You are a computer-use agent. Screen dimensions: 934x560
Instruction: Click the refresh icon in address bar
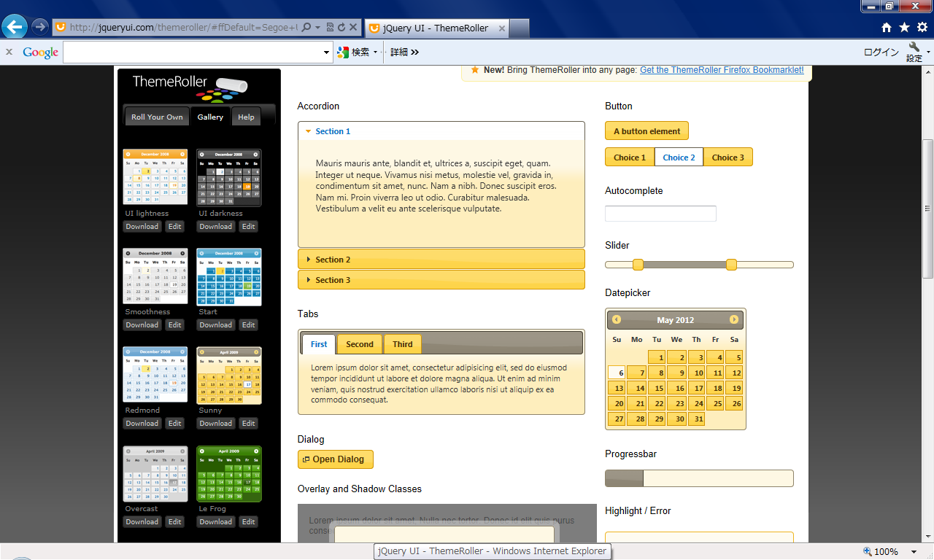tap(341, 28)
